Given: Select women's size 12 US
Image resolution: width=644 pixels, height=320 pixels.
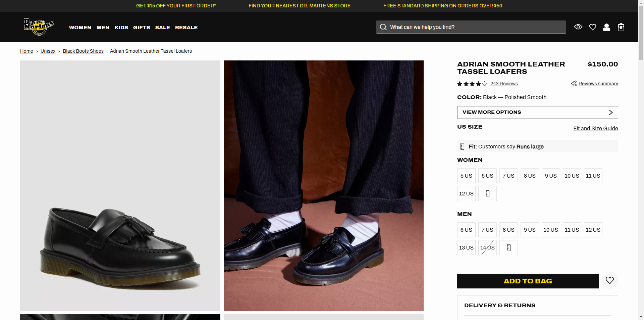Looking at the screenshot, I should (x=466, y=194).
